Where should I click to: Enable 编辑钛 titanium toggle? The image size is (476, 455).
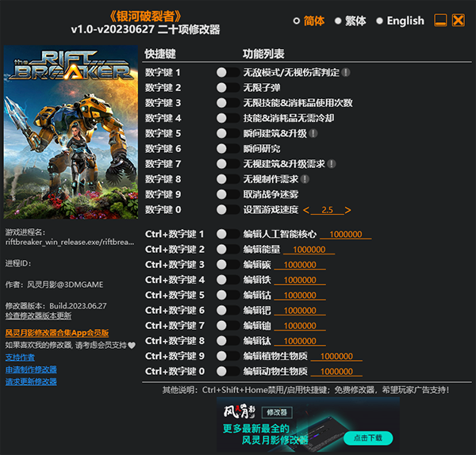(228, 341)
